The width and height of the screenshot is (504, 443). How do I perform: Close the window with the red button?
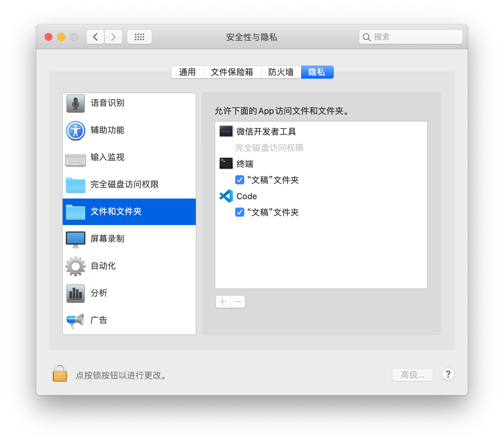coord(48,37)
